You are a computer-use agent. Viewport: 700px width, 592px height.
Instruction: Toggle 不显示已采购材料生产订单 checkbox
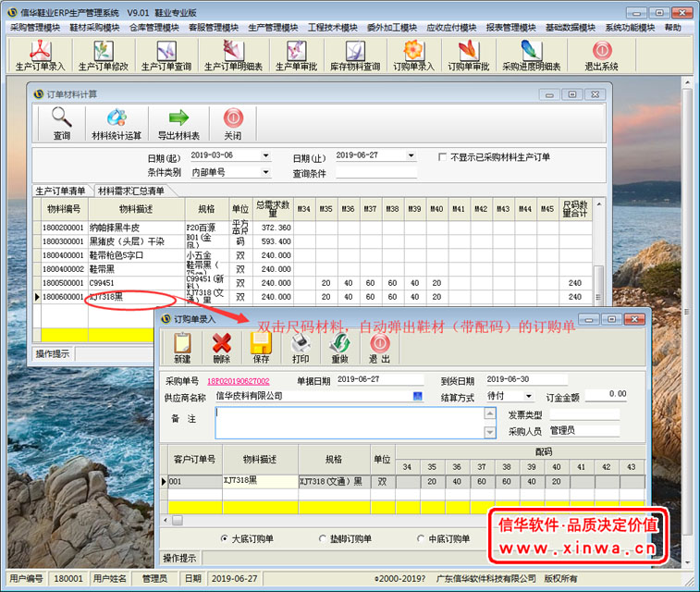coord(442,157)
